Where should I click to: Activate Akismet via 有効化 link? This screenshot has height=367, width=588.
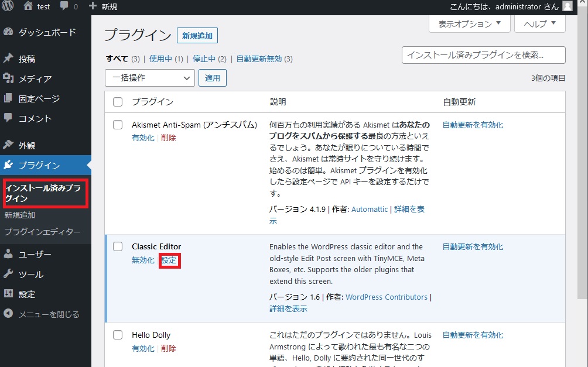143,138
